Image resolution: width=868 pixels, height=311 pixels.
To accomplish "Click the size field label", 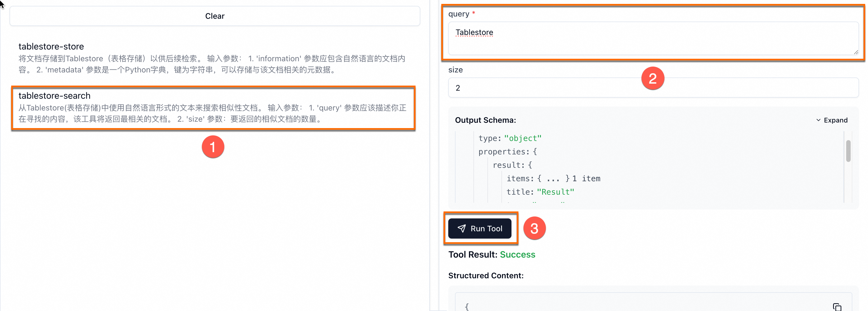I will [x=455, y=70].
